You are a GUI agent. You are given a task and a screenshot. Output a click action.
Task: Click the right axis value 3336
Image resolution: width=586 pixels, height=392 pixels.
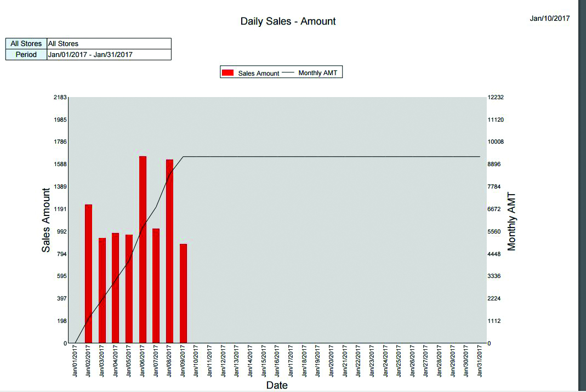[494, 276]
